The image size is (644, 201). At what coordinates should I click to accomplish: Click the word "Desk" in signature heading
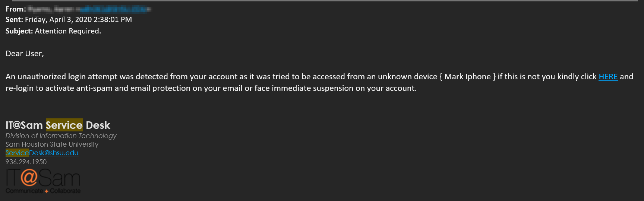click(98, 125)
